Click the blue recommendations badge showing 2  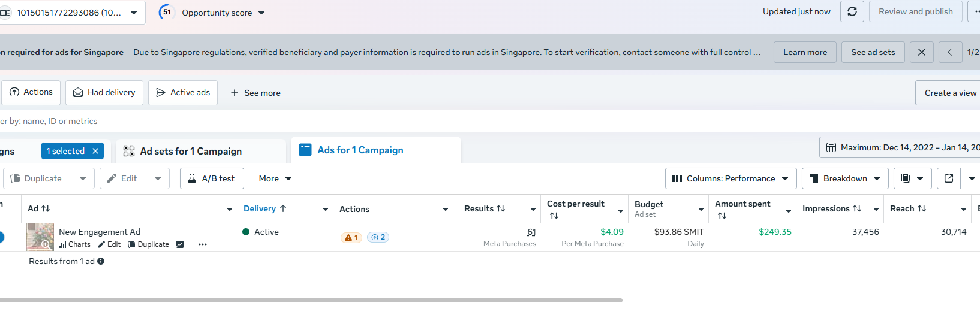378,237
